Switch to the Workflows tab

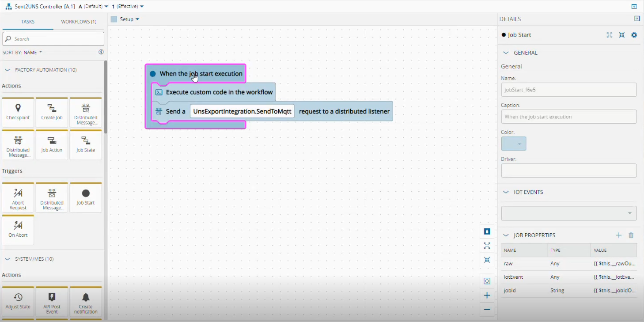point(79,22)
